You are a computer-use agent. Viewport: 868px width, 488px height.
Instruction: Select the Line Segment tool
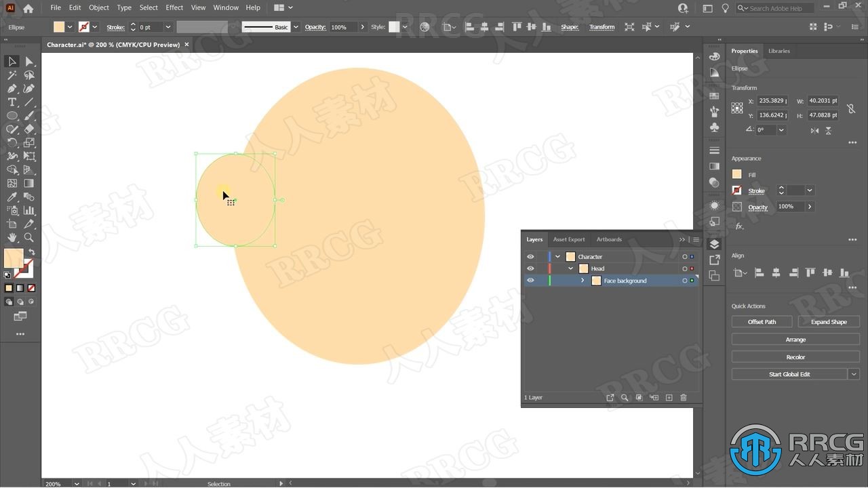click(x=29, y=102)
